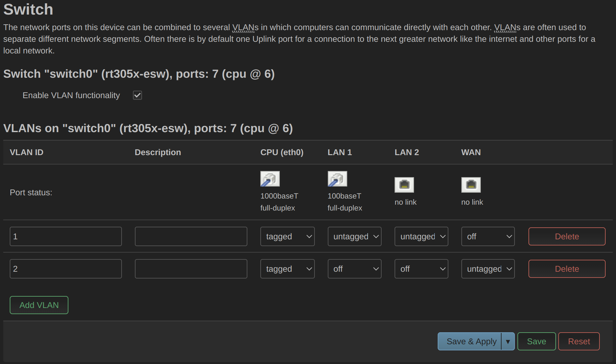Delete the VLAN 1 row

click(567, 236)
